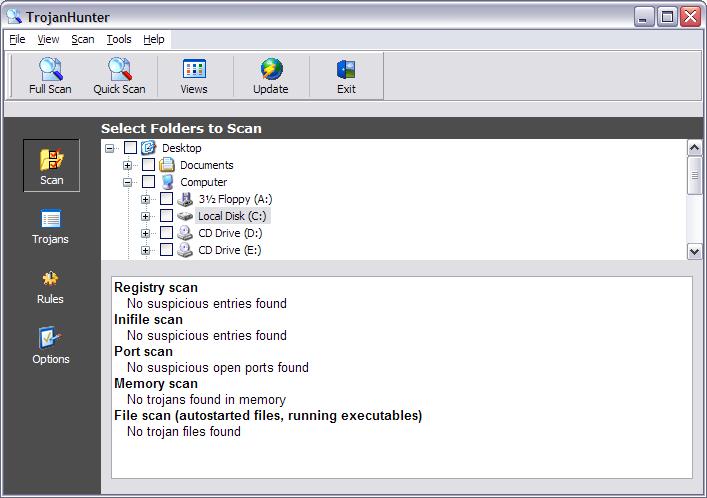Image resolution: width=707 pixels, height=498 pixels.
Task: Collapse the Computer tree node
Action: click(x=127, y=182)
